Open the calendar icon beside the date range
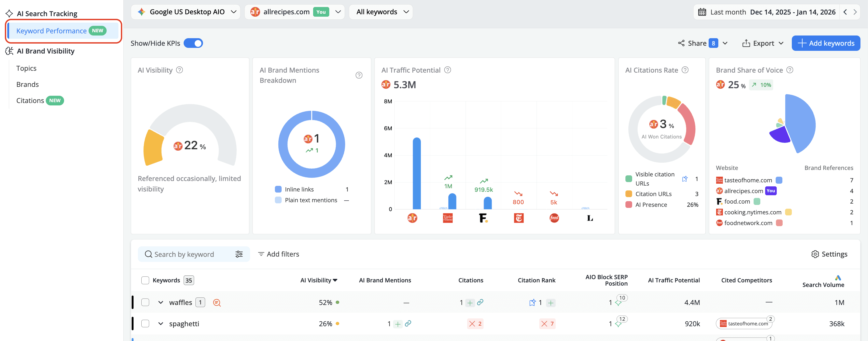This screenshot has width=868, height=341. tap(702, 12)
